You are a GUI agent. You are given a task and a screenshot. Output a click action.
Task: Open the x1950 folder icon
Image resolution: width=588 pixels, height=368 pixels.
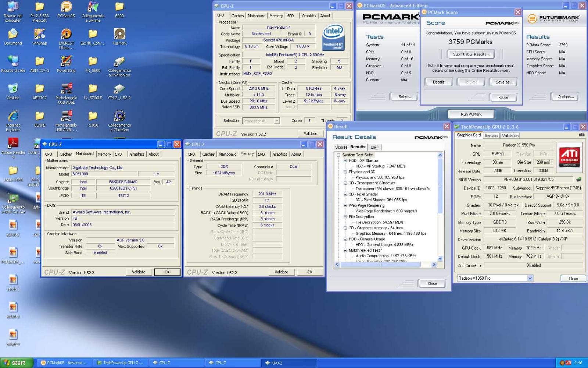93,118
